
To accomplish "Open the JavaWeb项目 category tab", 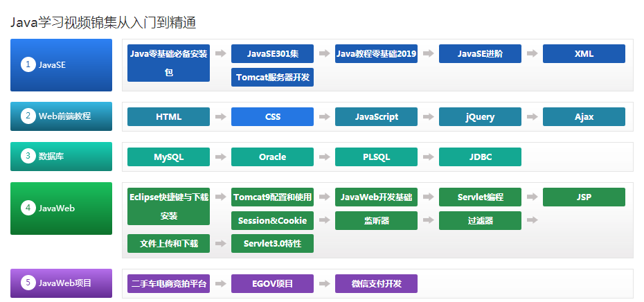I will (x=61, y=283).
